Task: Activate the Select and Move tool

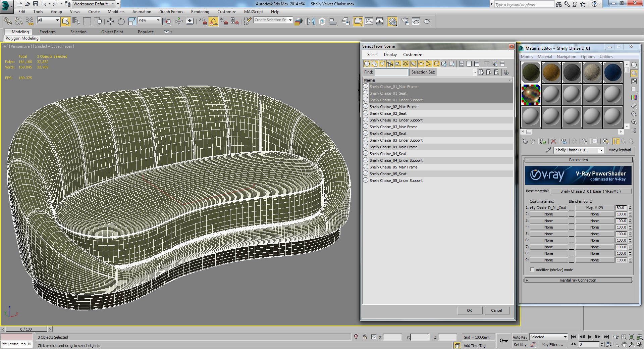Action: [x=110, y=21]
